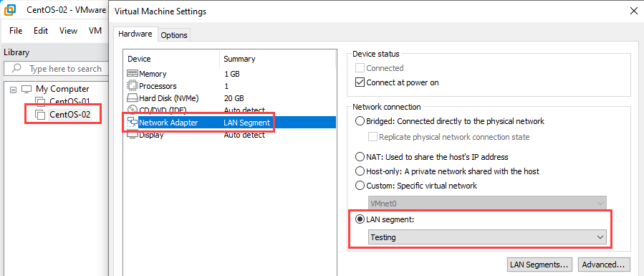Open the Edit menu
644x276 pixels.
coord(41,31)
